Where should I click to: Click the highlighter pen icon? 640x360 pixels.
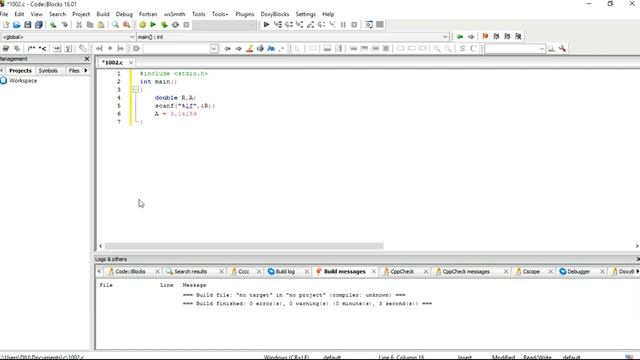point(249,49)
